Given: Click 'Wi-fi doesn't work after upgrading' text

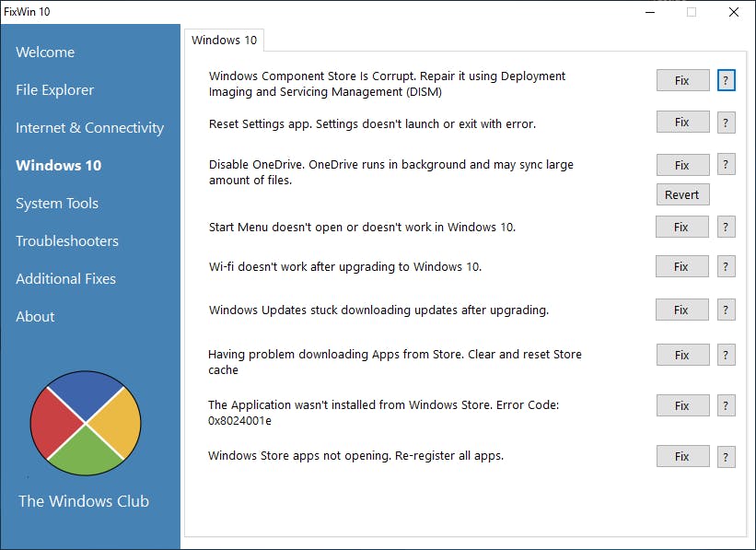Looking at the screenshot, I should 345,267.
